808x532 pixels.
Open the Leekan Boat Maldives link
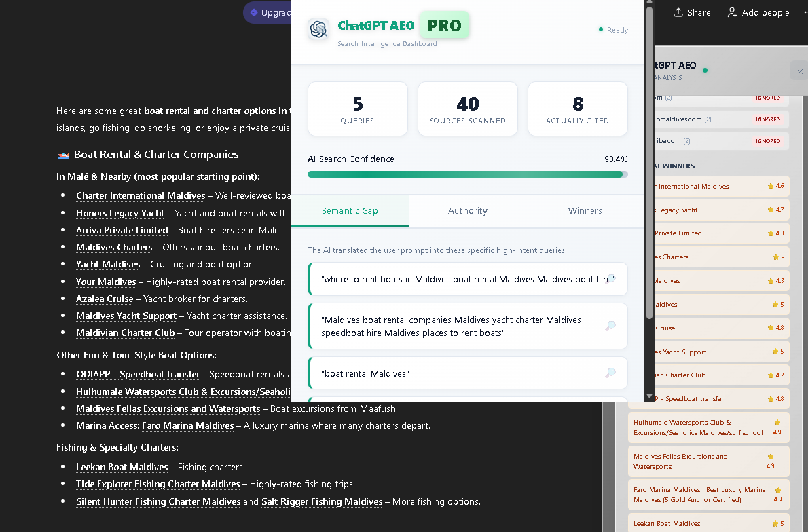point(122,467)
